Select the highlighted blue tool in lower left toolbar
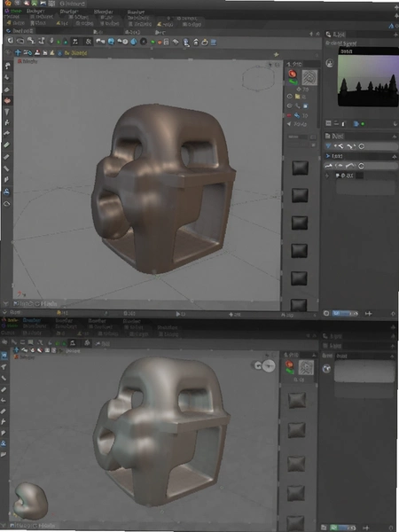This screenshot has width=399, height=532. pos(4,356)
